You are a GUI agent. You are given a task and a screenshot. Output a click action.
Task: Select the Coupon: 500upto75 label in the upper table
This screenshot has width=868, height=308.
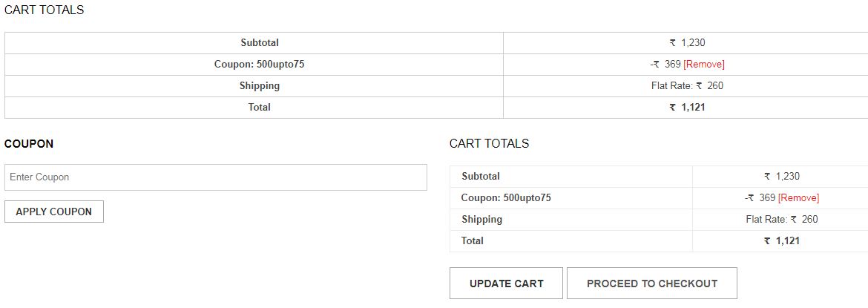pyautogui.click(x=260, y=65)
